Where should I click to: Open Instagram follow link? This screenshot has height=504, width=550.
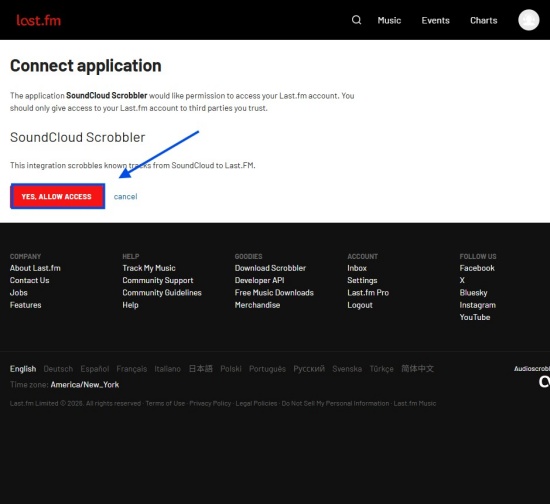[477, 305]
